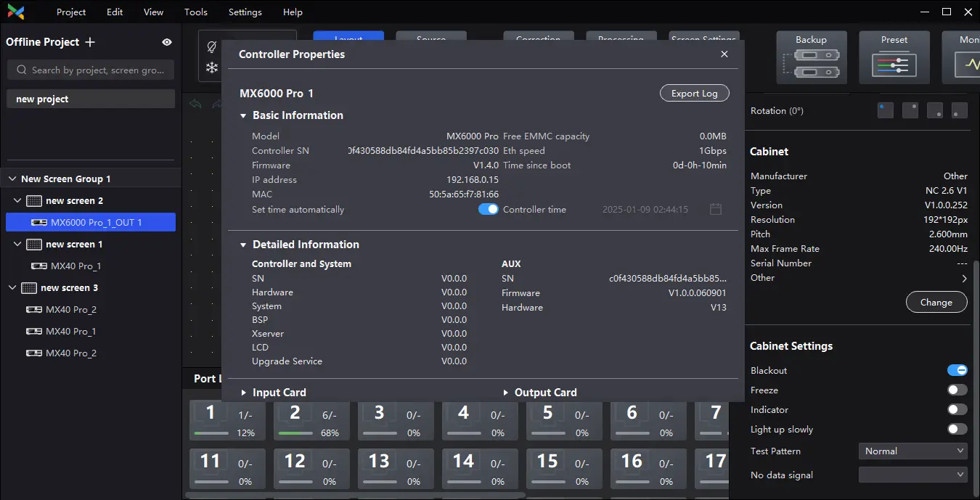Select port 2 card showing 68%

[311, 420]
